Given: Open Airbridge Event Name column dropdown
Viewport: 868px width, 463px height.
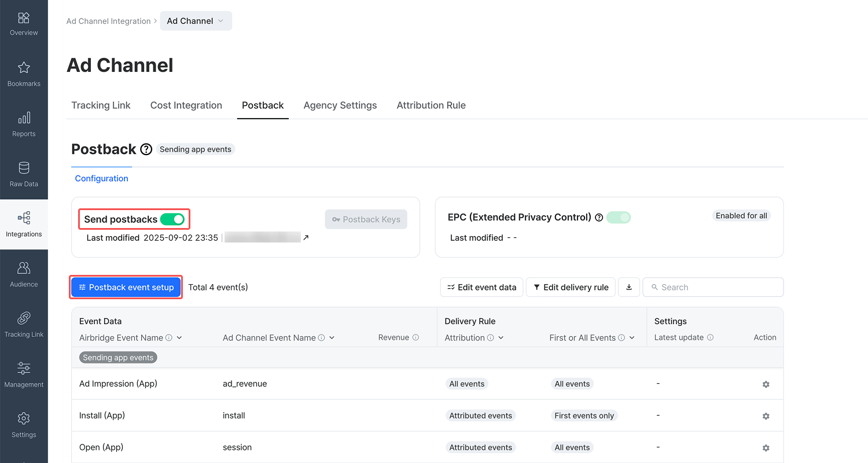Looking at the screenshot, I should 179,338.
